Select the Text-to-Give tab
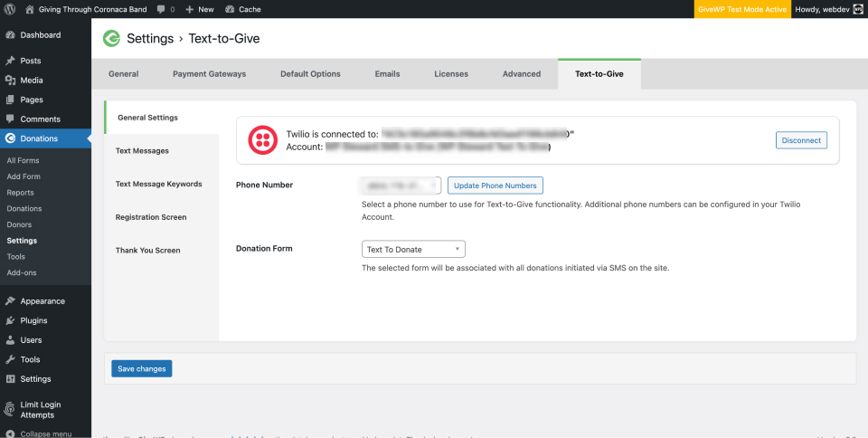Screen dimensions: 868x438 click(x=599, y=73)
